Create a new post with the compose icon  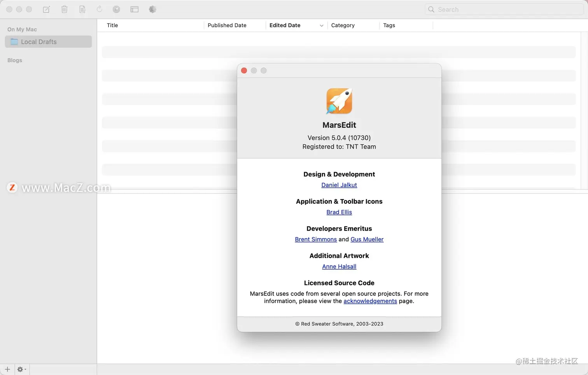coord(46,9)
